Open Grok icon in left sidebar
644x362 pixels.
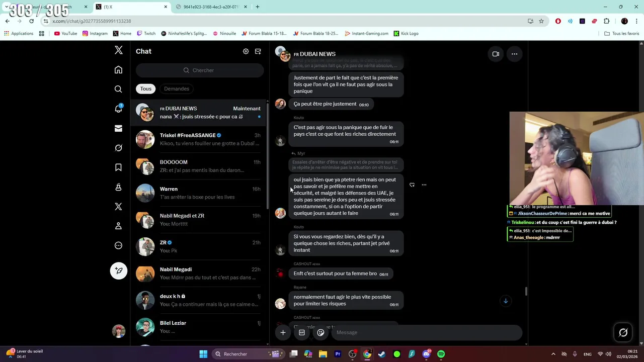(x=119, y=148)
